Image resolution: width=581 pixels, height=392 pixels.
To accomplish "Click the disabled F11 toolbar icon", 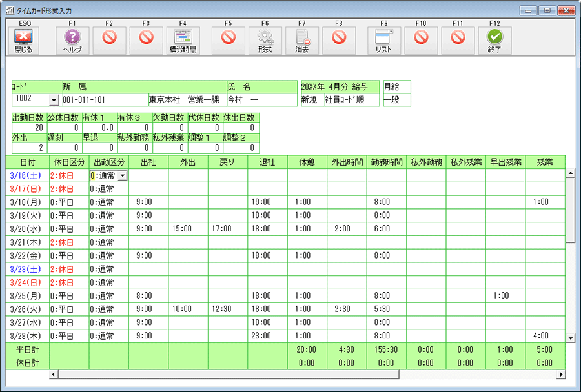I will click(x=458, y=41).
